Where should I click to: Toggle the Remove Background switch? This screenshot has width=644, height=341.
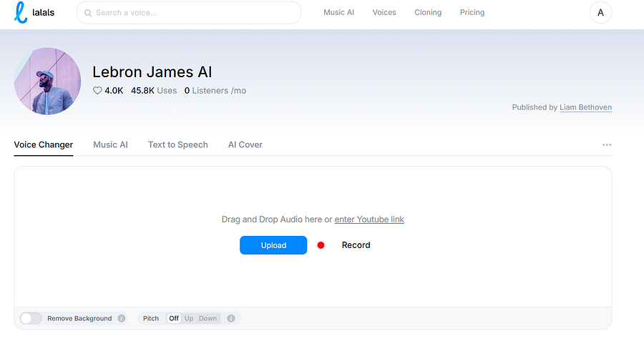(x=31, y=318)
